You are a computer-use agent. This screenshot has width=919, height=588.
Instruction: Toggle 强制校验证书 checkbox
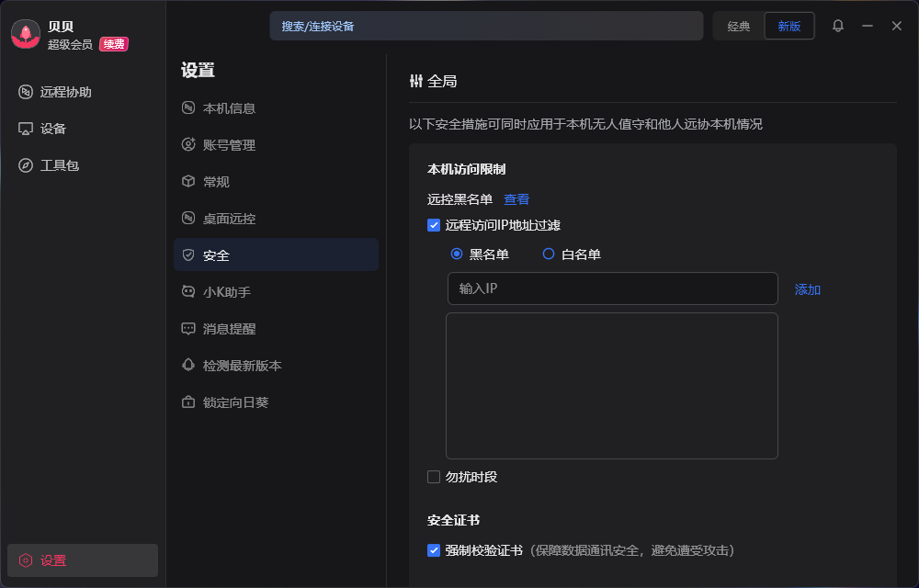434,550
